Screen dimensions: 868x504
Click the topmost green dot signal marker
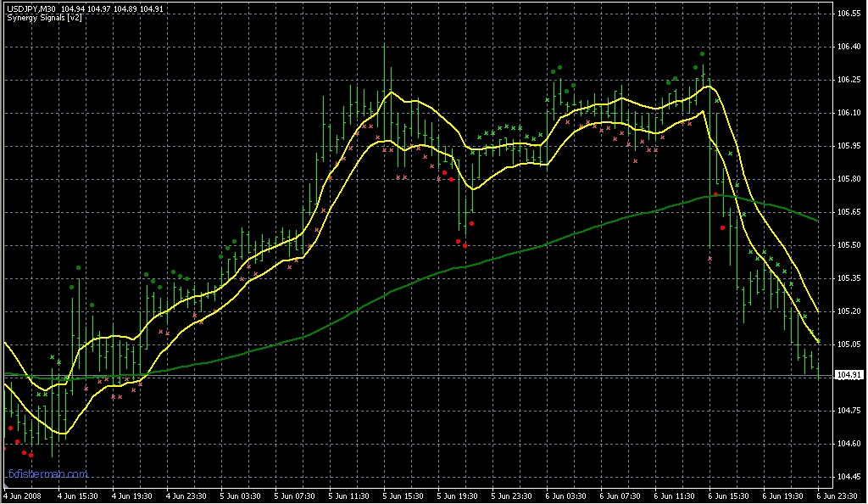click(703, 54)
